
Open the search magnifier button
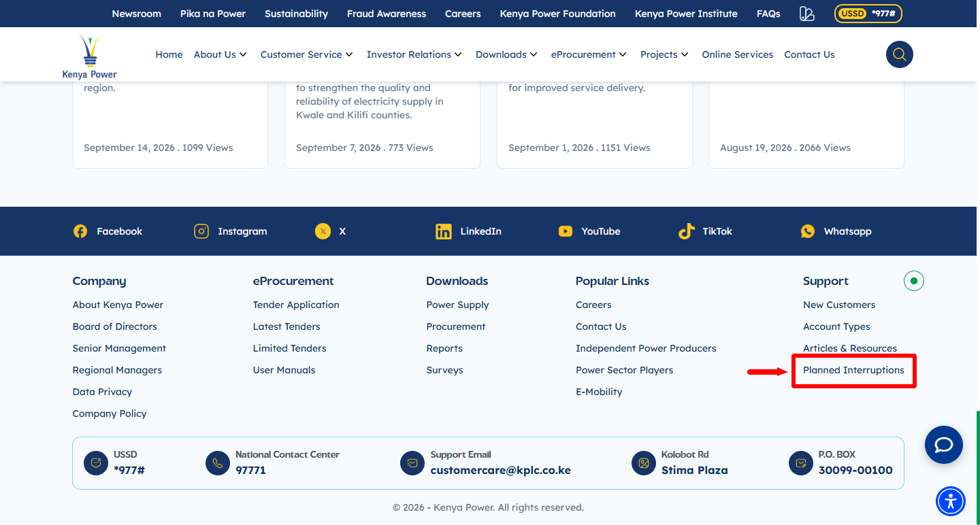click(x=899, y=54)
